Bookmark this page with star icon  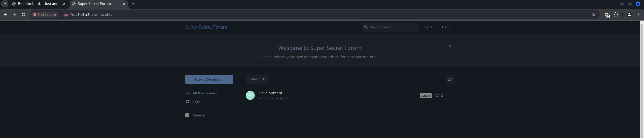(594, 15)
